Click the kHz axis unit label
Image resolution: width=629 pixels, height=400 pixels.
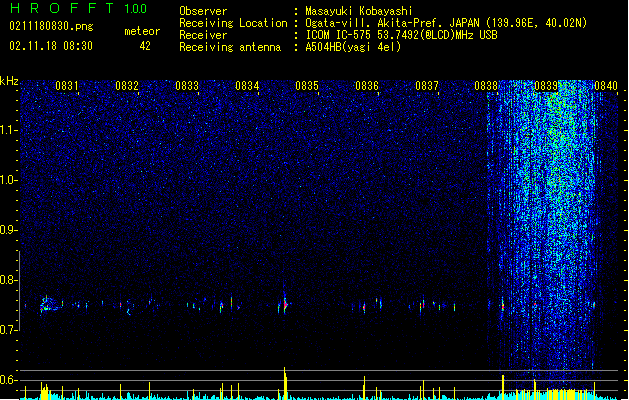(9, 81)
